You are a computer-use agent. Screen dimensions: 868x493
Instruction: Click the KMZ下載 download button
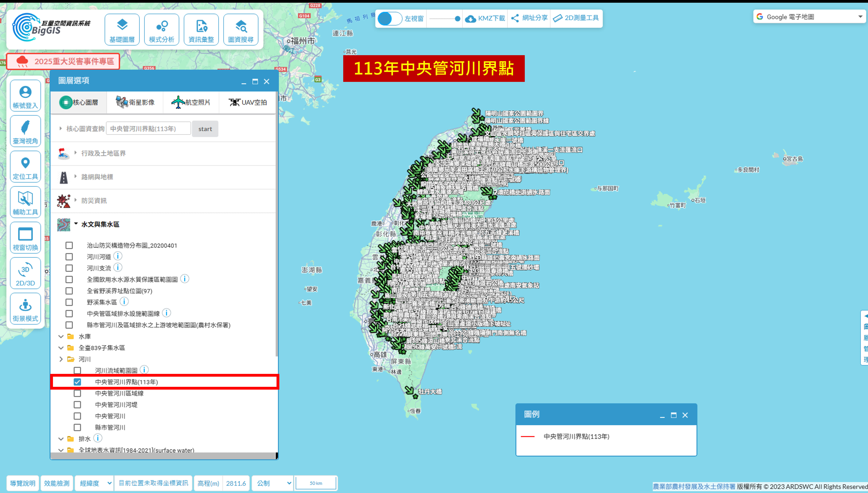coord(485,18)
